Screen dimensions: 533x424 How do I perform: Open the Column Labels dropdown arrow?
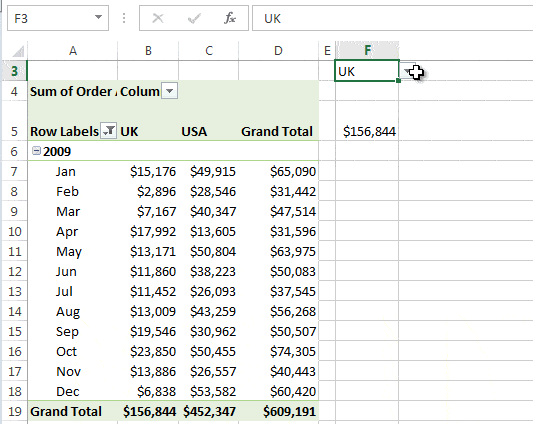[x=170, y=91]
